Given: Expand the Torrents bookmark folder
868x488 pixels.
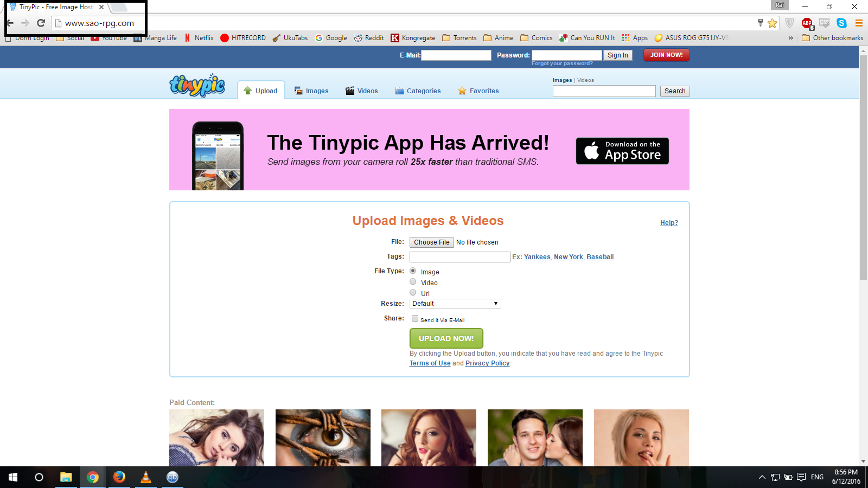Looking at the screenshot, I should pos(459,38).
